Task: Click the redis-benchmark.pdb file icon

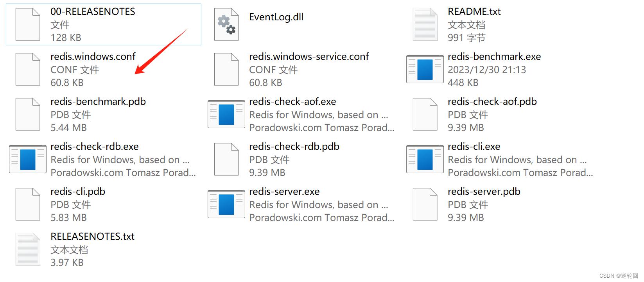Action: click(x=28, y=114)
